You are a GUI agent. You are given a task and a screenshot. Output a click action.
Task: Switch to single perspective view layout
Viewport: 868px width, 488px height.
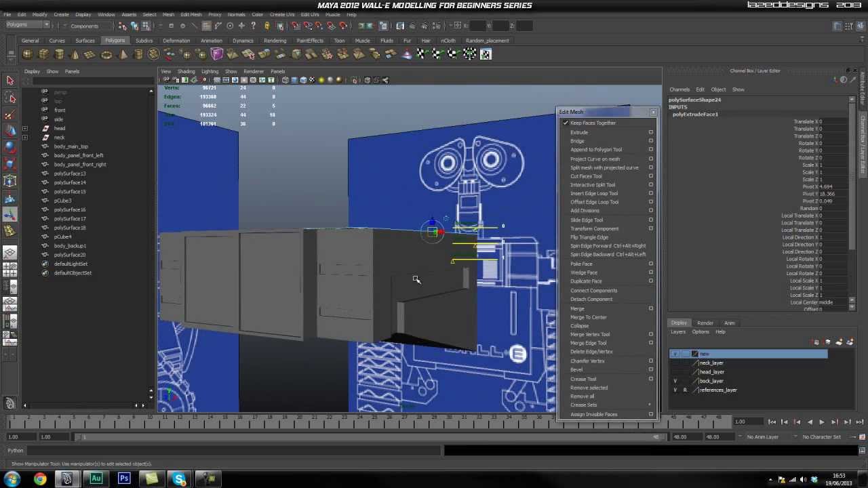point(10,253)
